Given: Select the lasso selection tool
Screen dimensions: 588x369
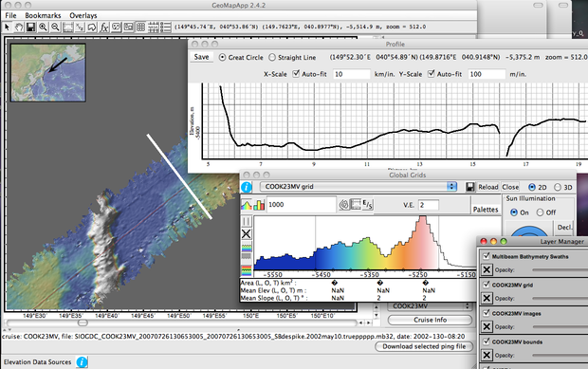Looking at the screenshot, I should [92, 27].
